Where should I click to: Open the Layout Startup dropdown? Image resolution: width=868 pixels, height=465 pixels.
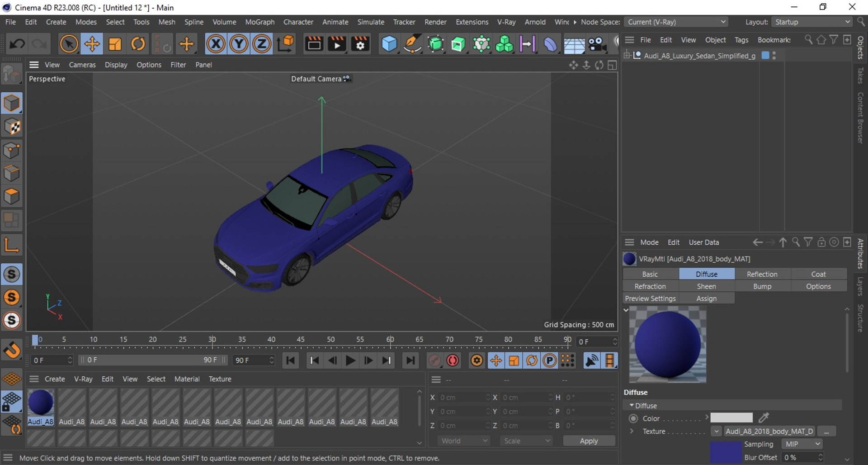coord(812,22)
